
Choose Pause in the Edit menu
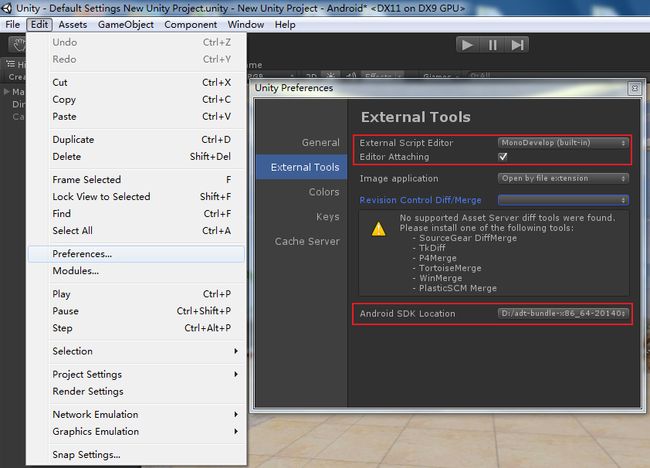[136, 311]
